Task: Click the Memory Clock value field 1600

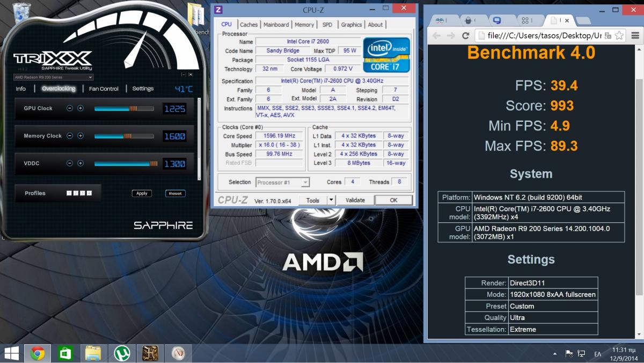Action: [x=174, y=136]
